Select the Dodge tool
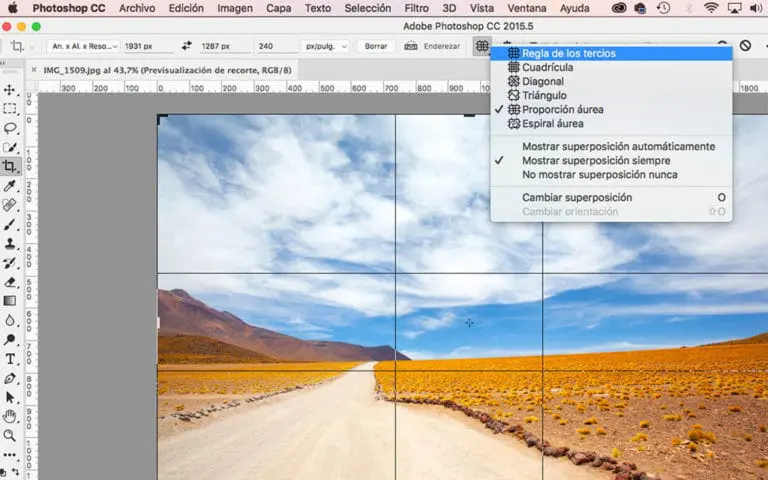Viewport: 768px width, 480px height. pos(9,339)
